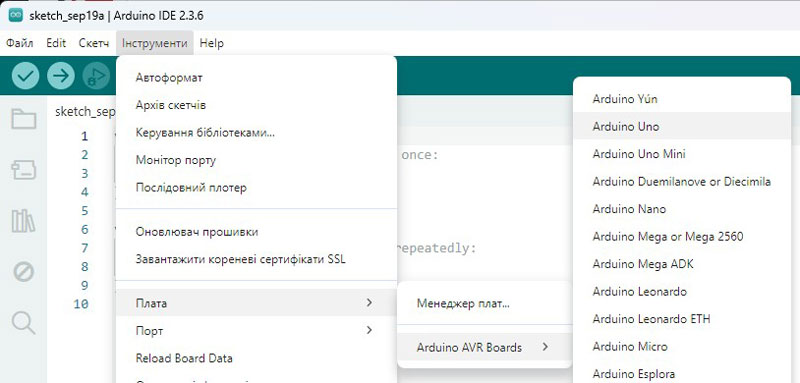Open the Sketchbook folder sidebar icon
This screenshot has height=383, width=800.
23,119
